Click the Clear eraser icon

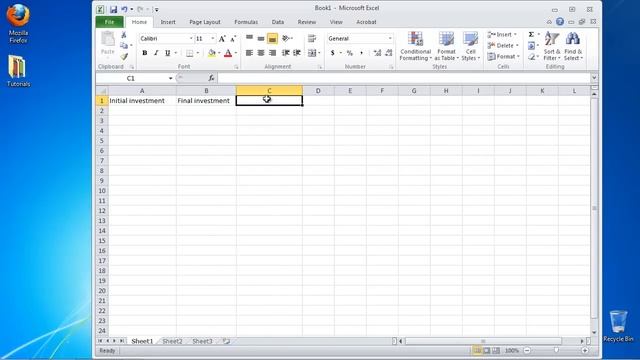531,57
